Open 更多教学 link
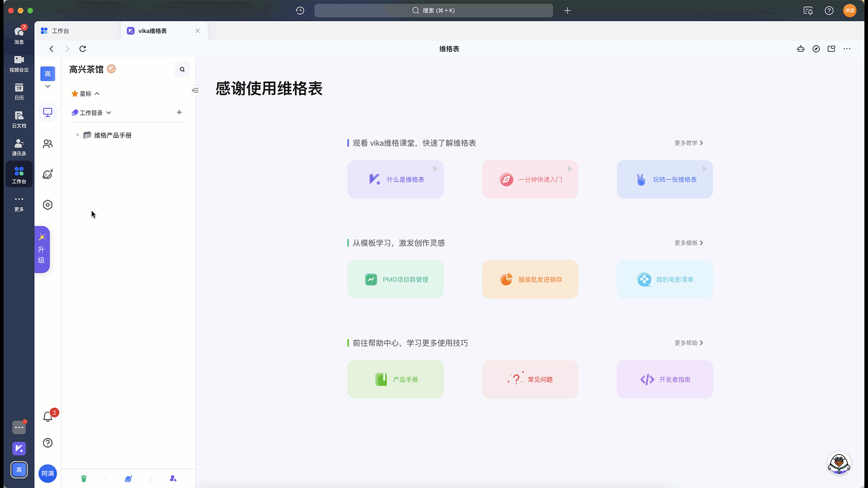The width and height of the screenshot is (868, 488). pyautogui.click(x=689, y=143)
